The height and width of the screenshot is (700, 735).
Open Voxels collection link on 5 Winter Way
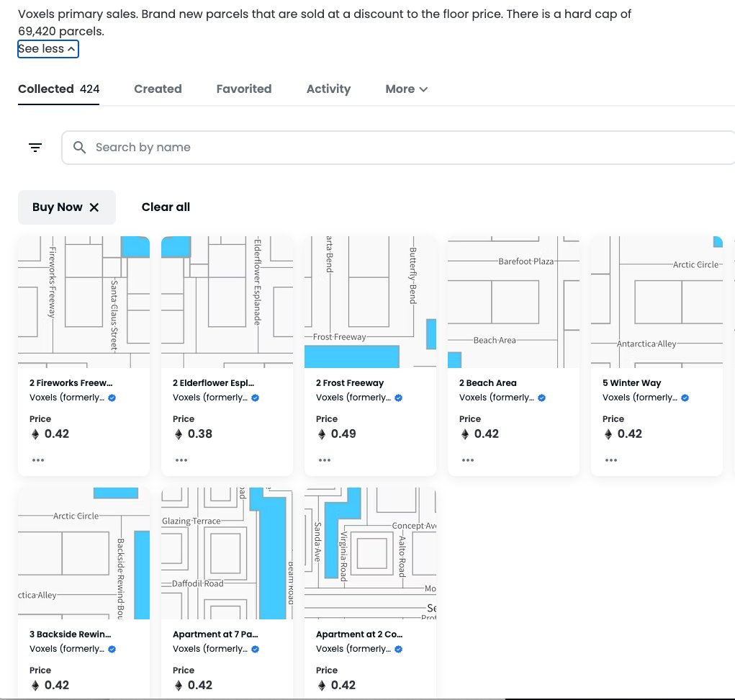[x=640, y=398]
